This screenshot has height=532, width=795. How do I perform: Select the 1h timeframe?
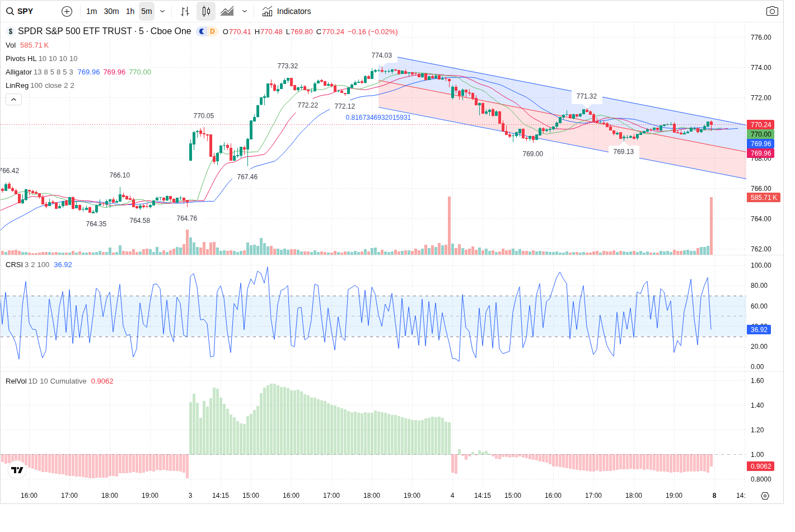(x=130, y=11)
